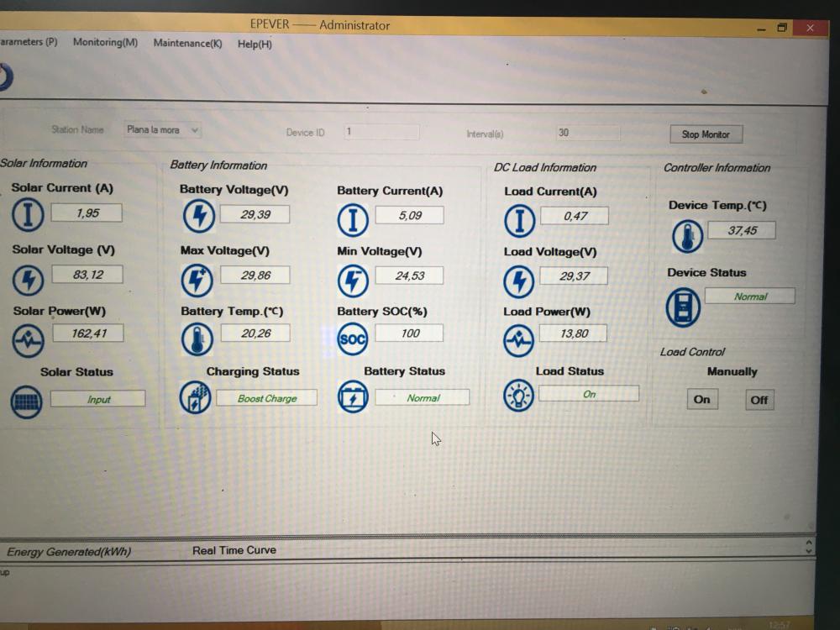840x630 pixels.
Task: Click the Device ID input field
Action: (x=381, y=132)
